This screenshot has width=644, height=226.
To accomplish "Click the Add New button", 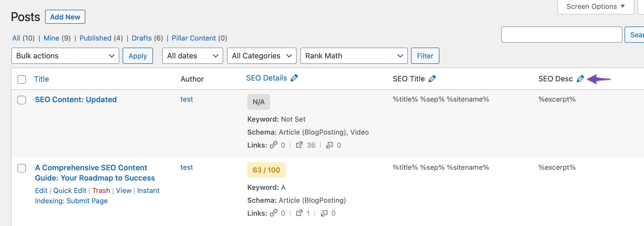I will click(65, 17).
